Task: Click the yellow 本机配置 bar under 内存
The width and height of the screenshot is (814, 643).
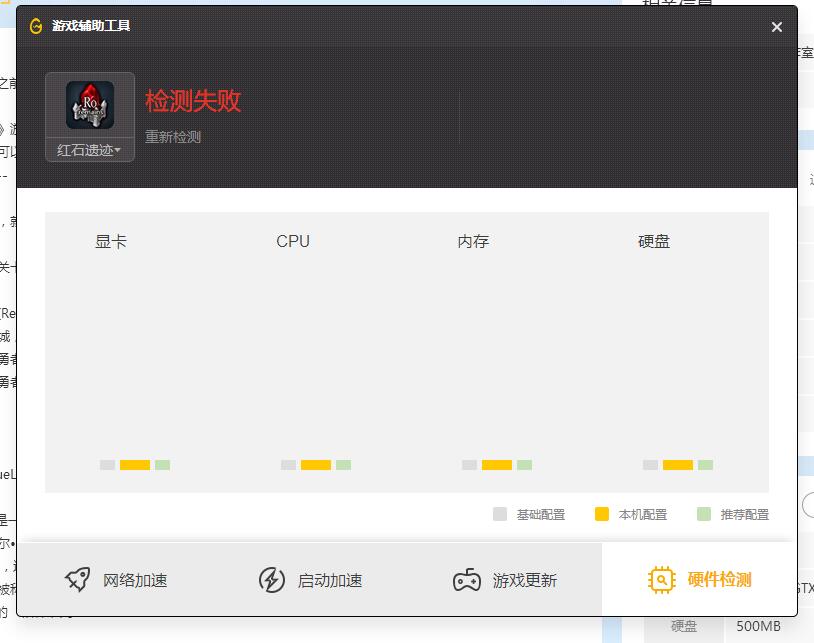Action: coord(498,465)
